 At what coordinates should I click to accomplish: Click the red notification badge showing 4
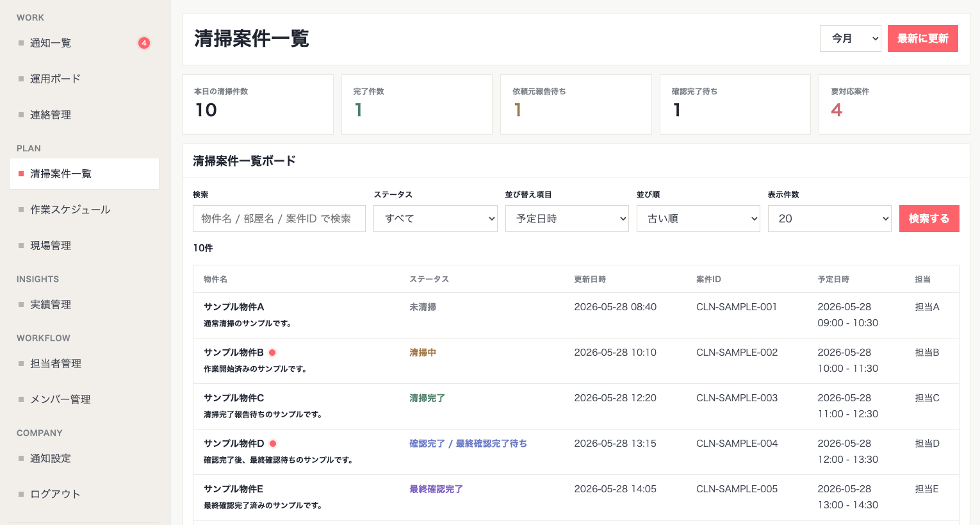click(x=144, y=43)
